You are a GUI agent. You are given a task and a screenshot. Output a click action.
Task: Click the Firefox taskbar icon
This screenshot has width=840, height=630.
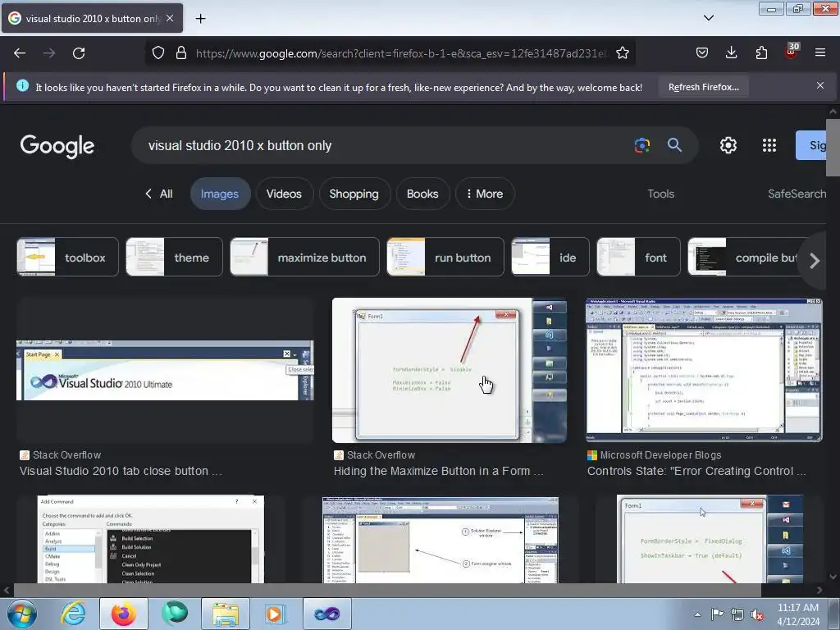click(x=123, y=614)
